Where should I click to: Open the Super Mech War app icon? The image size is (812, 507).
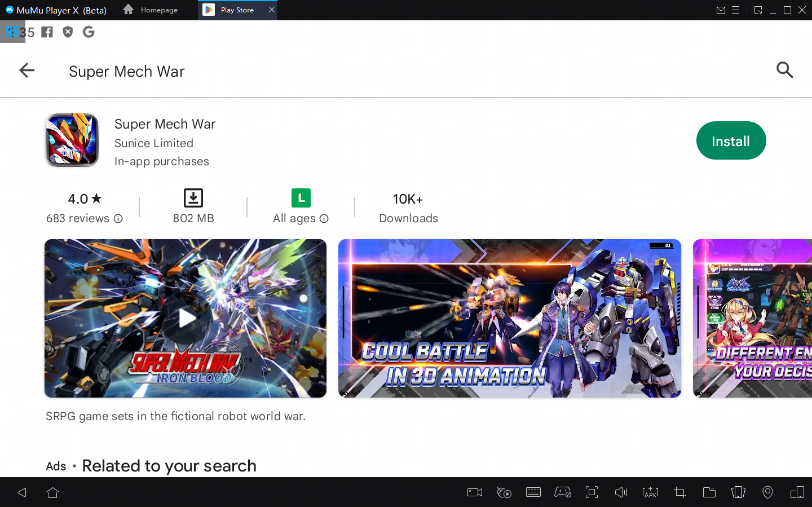[x=72, y=140]
